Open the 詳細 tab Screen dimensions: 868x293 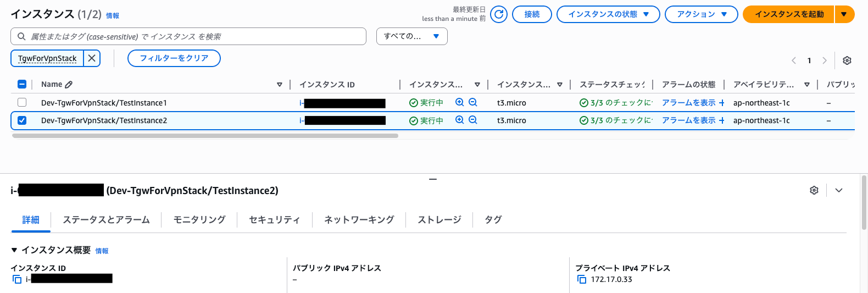31,220
